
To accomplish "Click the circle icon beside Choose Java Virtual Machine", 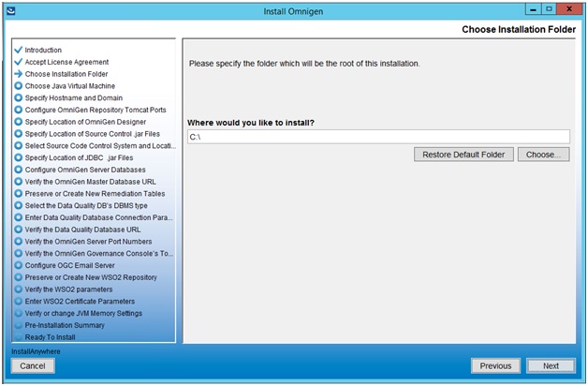I will click(x=18, y=85).
